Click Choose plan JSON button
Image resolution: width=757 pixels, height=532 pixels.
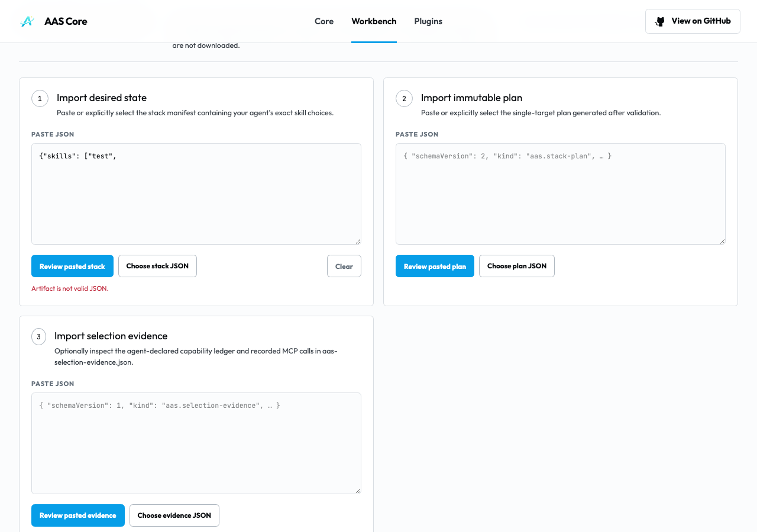(517, 266)
